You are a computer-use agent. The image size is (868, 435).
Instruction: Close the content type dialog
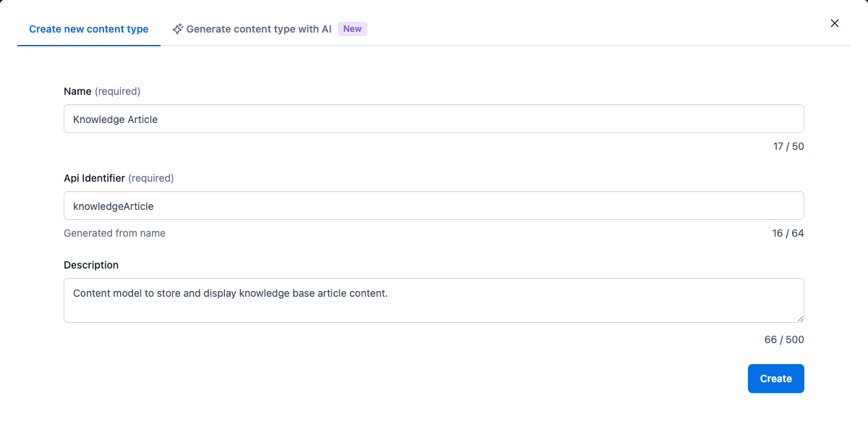click(x=835, y=23)
